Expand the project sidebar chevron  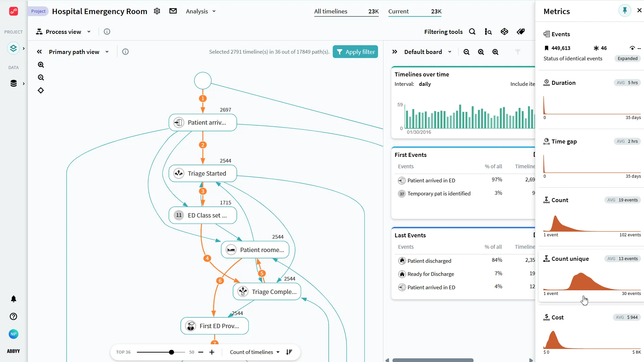23,48
